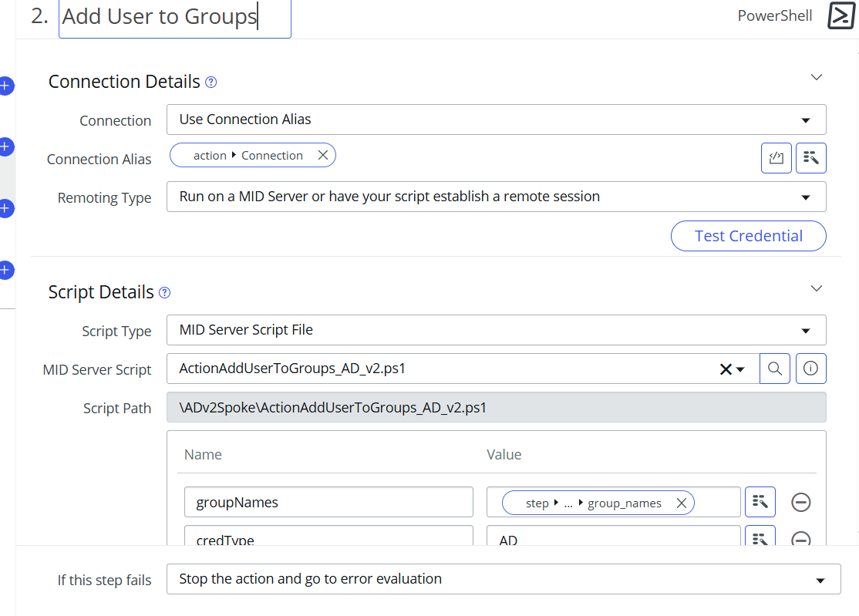The width and height of the screenshot is (859, 616).
Task: Click the PowerShell step icon
Action: click(841, 15)
